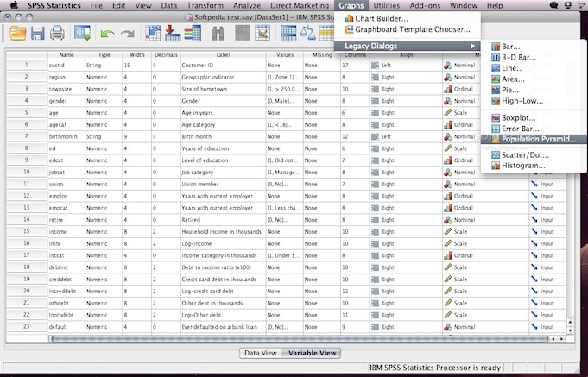Switch to the Data View tab
Image resolution: width=588 pixels, height=377 pixels.
[261, 353]
